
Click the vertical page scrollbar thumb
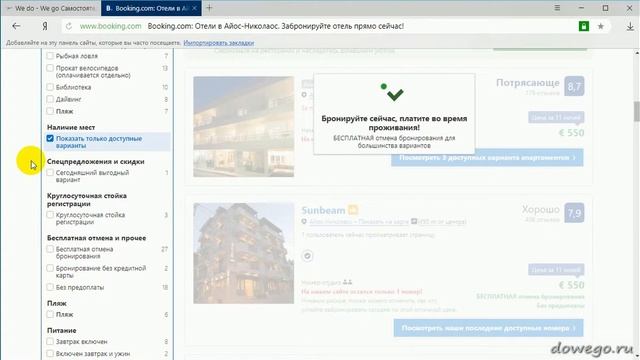[x=636, y=111]
